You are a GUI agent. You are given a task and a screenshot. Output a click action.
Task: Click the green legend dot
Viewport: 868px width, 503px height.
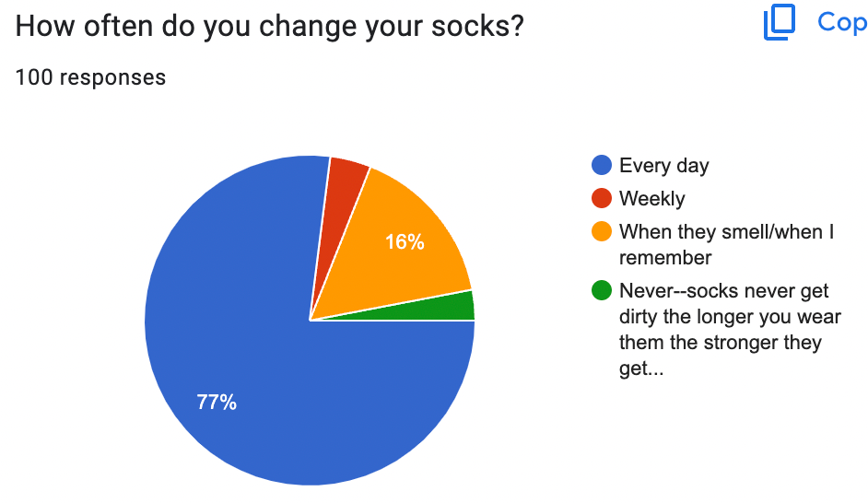[x=601, y=290]
